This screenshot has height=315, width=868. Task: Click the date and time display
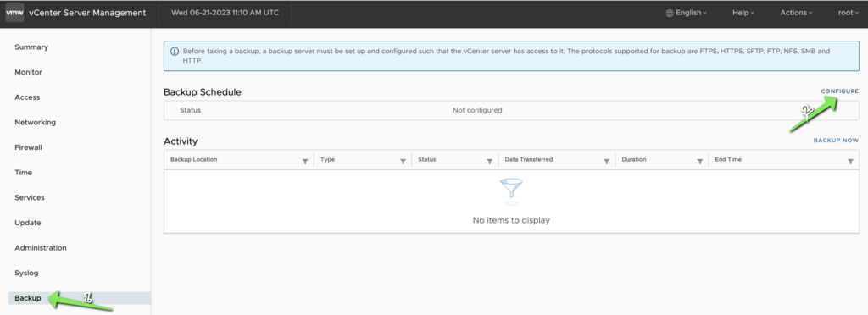coord(225,13)
